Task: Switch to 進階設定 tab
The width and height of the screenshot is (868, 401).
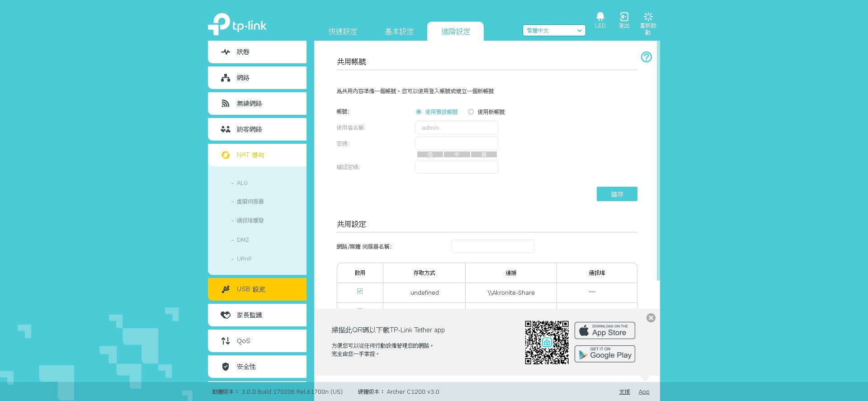Action: [x=455, y=31]
